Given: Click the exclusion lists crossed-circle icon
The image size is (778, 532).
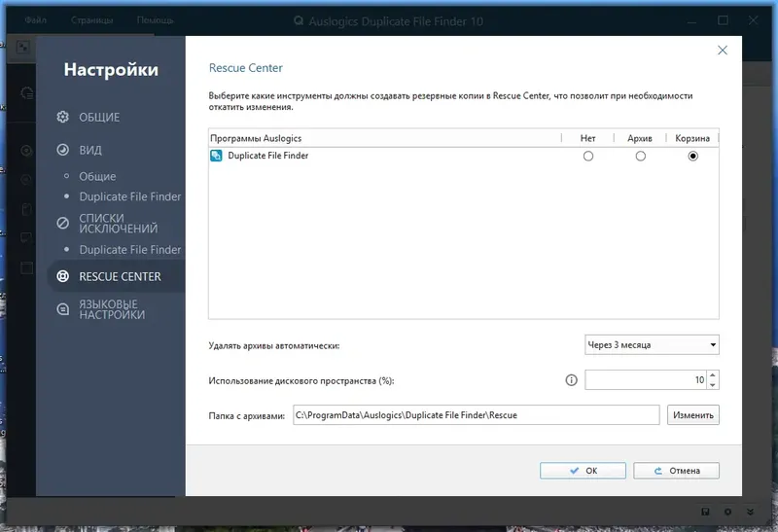Looking at the screenshot, I should click(62, 224).
